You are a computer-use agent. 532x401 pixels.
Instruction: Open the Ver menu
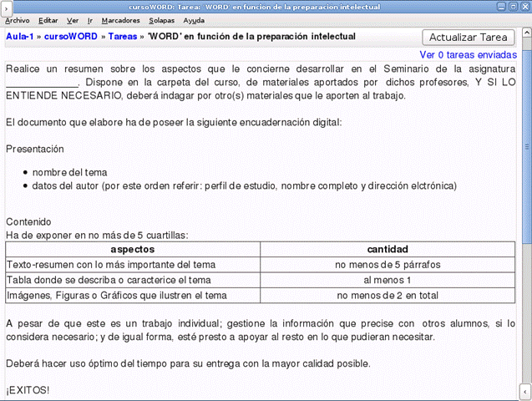coord(73,20)
